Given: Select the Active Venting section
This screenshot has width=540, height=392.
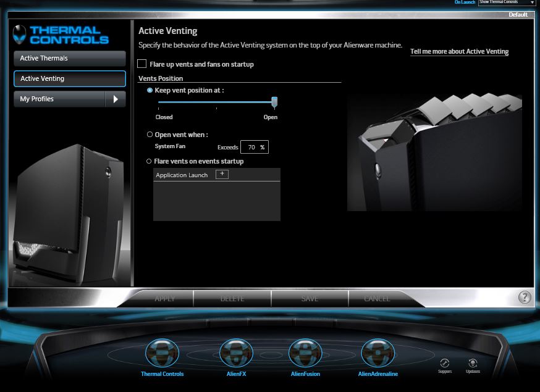Looking at the screenshot, I should point(70,78).
